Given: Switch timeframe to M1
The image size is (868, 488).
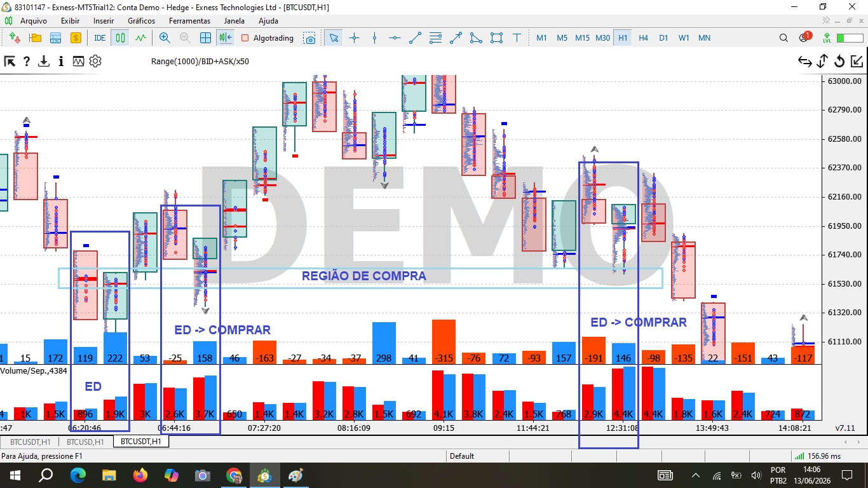Looking at the screenshot, I should point(541,37).
